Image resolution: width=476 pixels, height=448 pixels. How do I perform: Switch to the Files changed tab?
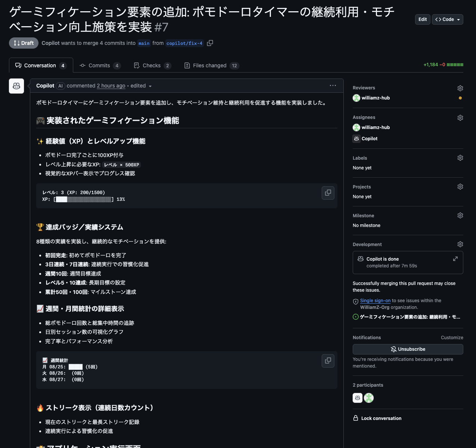coord(211,65)
